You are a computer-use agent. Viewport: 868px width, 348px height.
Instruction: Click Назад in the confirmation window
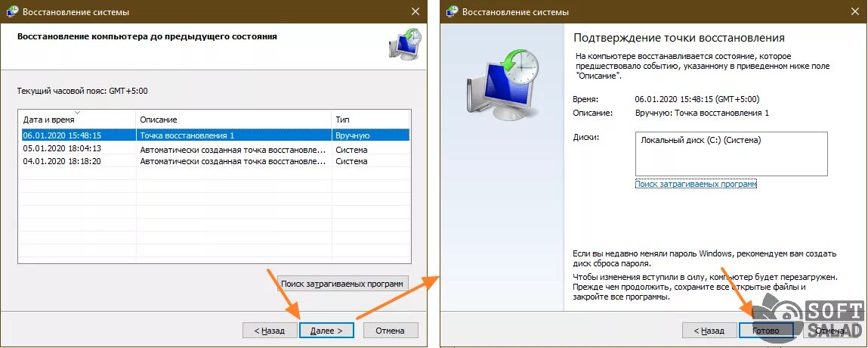(709, 331)
